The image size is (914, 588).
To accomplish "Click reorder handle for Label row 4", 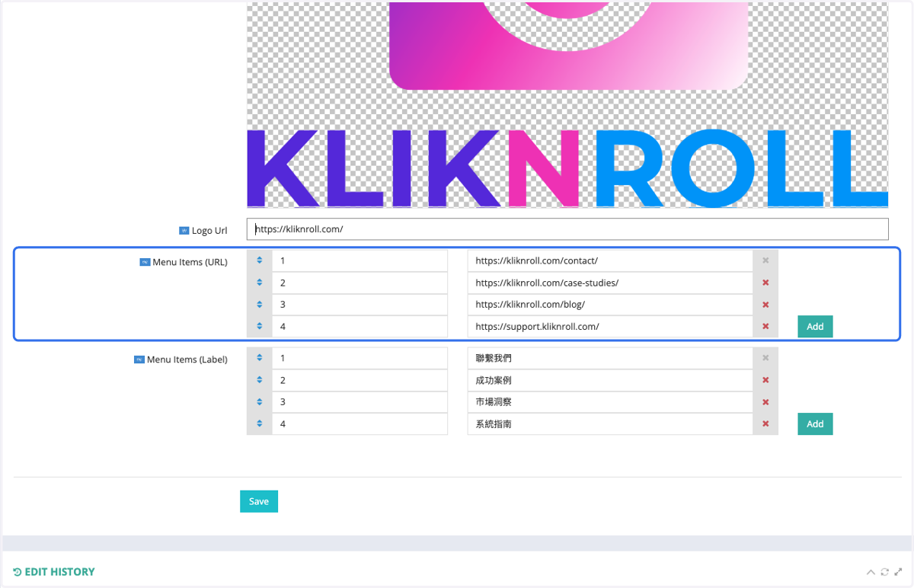I will [260, 423].
